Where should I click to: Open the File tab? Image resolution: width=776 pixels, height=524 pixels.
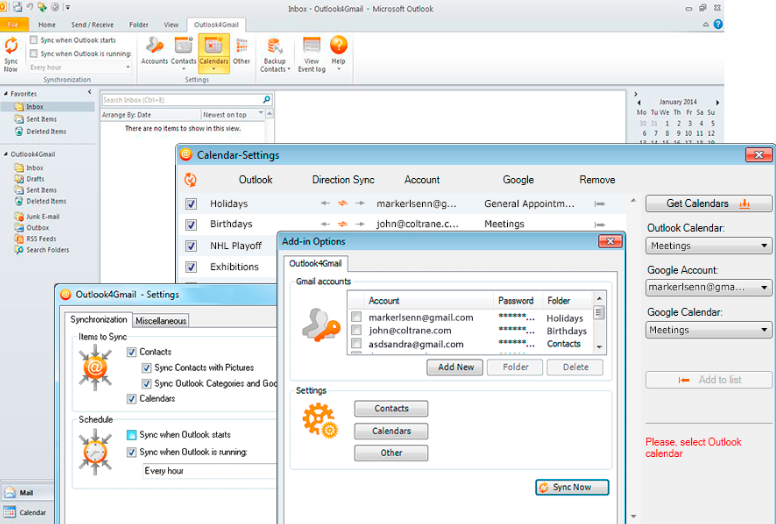point(14,24)
